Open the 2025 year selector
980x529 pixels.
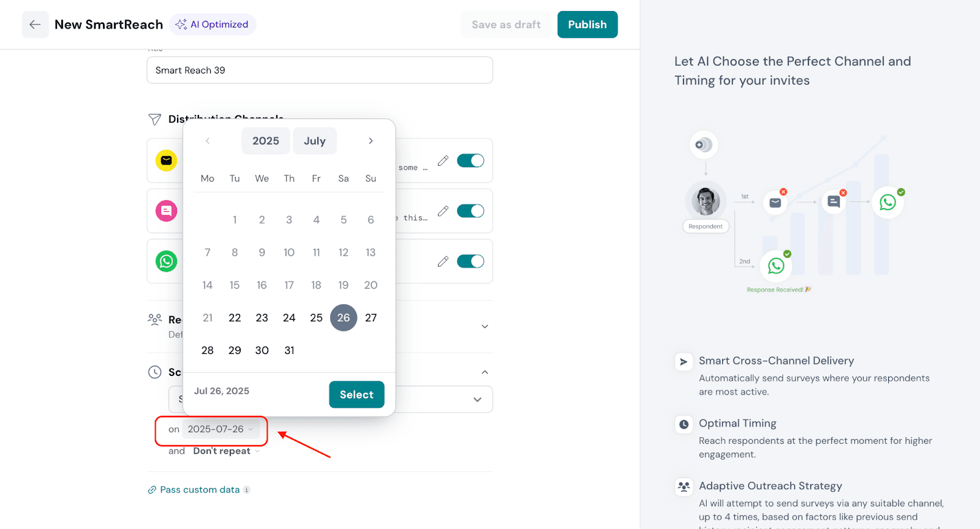[x=265, y=141]
